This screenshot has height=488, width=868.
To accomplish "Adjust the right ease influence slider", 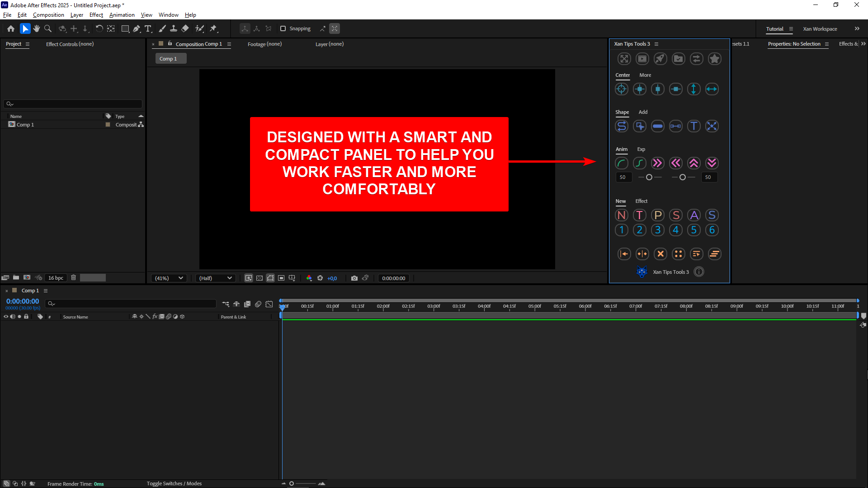I will [x=683, y=177].
